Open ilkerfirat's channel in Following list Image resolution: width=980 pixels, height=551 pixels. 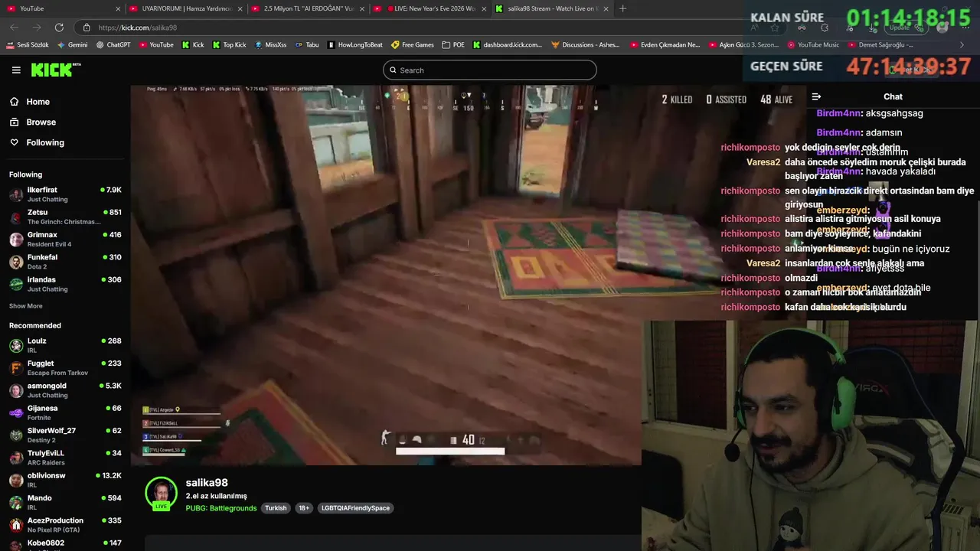(x=65, y=194)
